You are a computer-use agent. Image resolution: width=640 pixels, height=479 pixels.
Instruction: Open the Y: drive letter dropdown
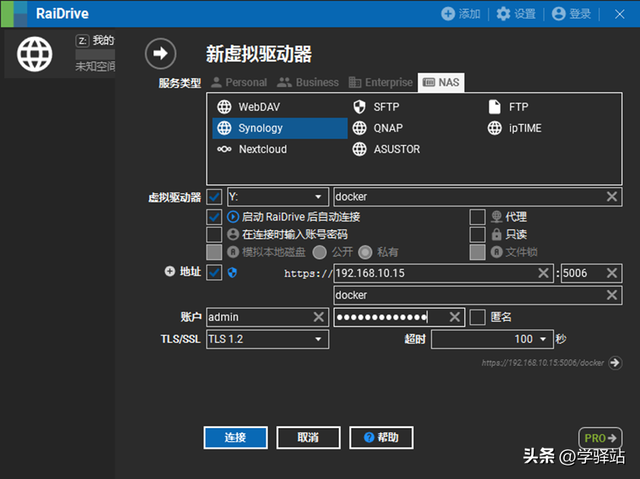[x=278, y=197]
